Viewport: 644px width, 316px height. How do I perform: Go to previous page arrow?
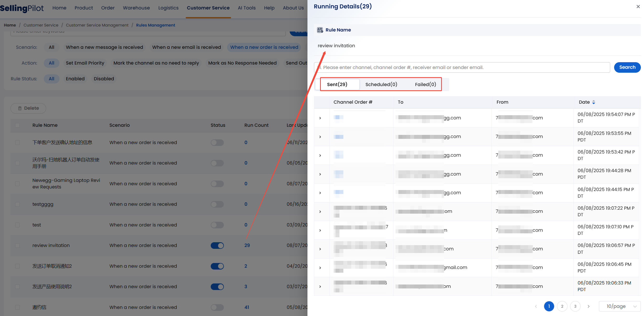(x=536, y=306)
